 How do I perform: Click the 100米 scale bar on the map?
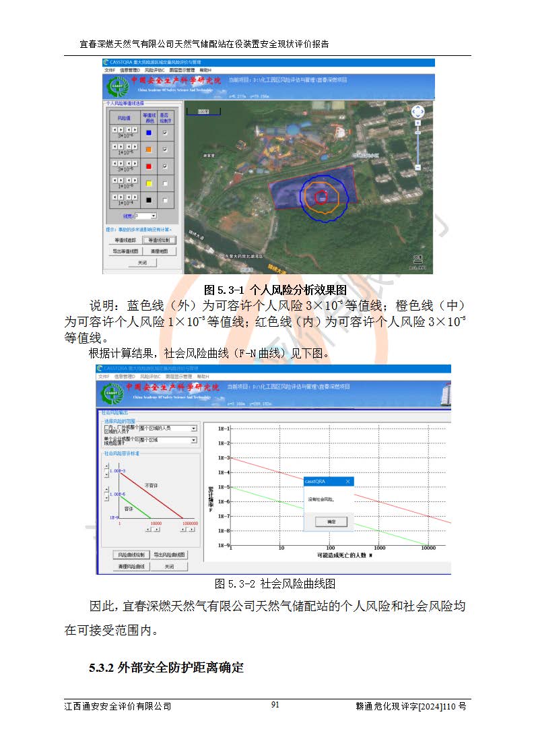point(198,111)
